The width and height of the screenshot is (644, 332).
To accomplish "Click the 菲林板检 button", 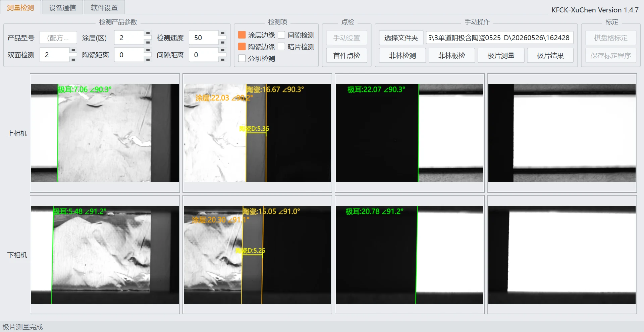I will [x=452, y=56].
